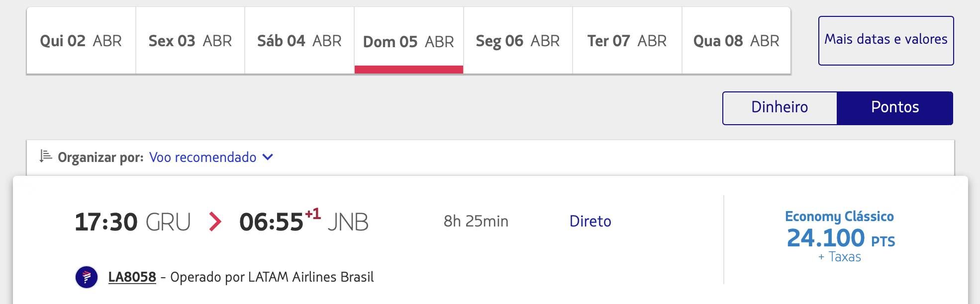
Task: Switch price display to Dinheiro
Action: (780, 108)
